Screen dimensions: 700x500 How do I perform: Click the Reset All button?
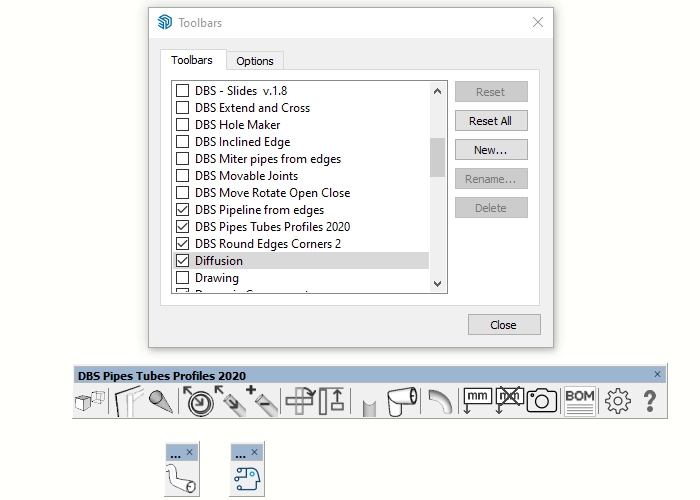[x=491, y=121]
